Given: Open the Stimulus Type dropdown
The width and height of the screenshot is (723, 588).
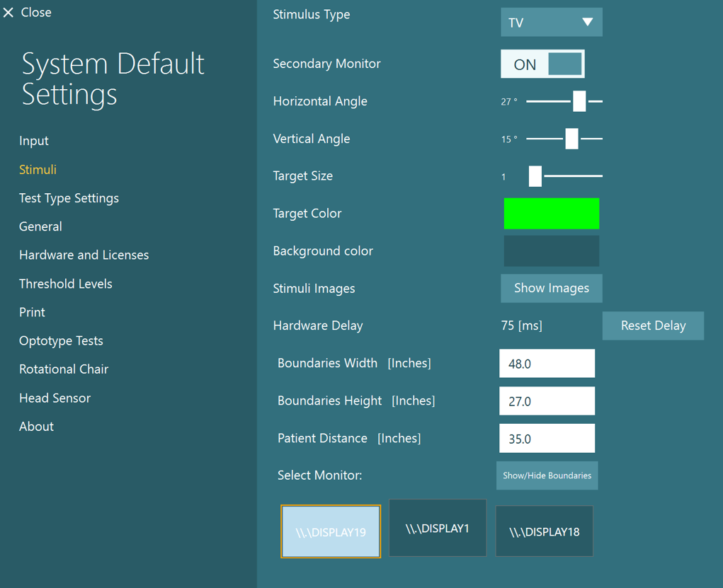Looking at the screenshot, I should 551,23.
